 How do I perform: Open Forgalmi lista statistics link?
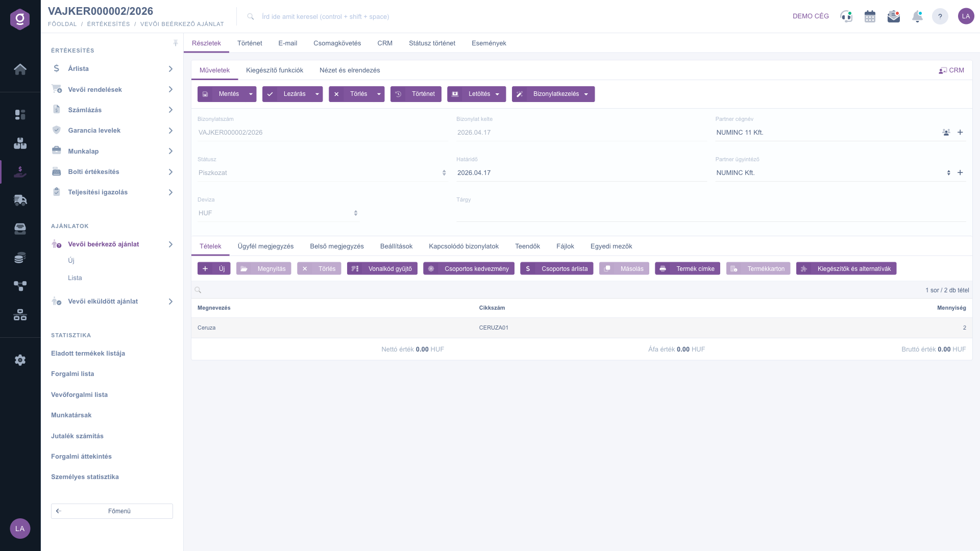pos(72,374)
